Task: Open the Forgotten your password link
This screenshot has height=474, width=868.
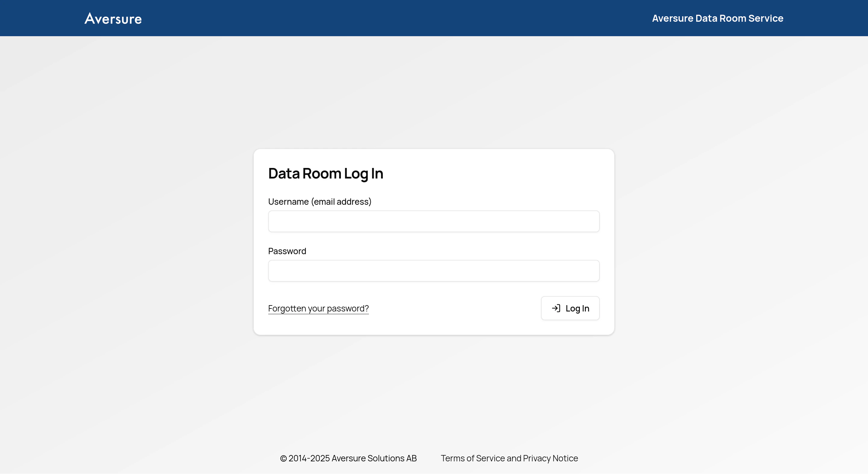Action: (318, 308)
